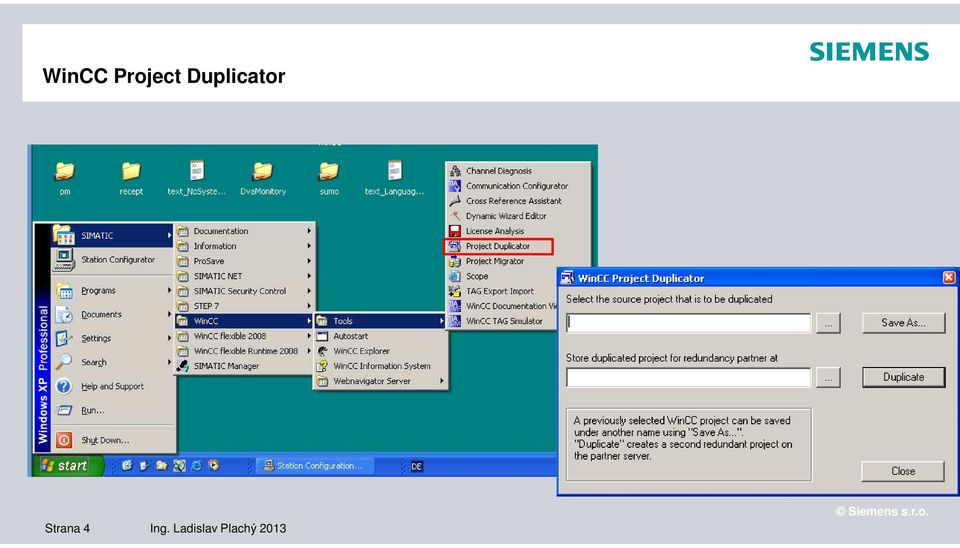Expand Documentation submenu
The height and width of the screenshot is (548, 960).
coord(245,231)
